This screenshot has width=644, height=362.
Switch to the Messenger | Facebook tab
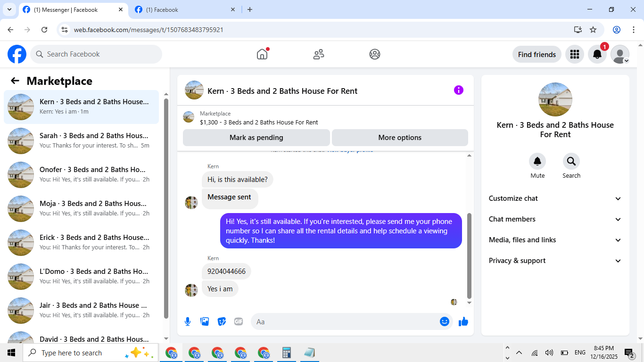[74, 10]
